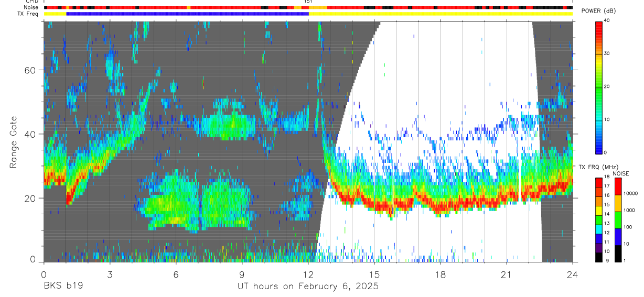644x297 pixels.
Task: Click the 40 tick label on Range Gate axis
Action: click(x=31, y=134)
